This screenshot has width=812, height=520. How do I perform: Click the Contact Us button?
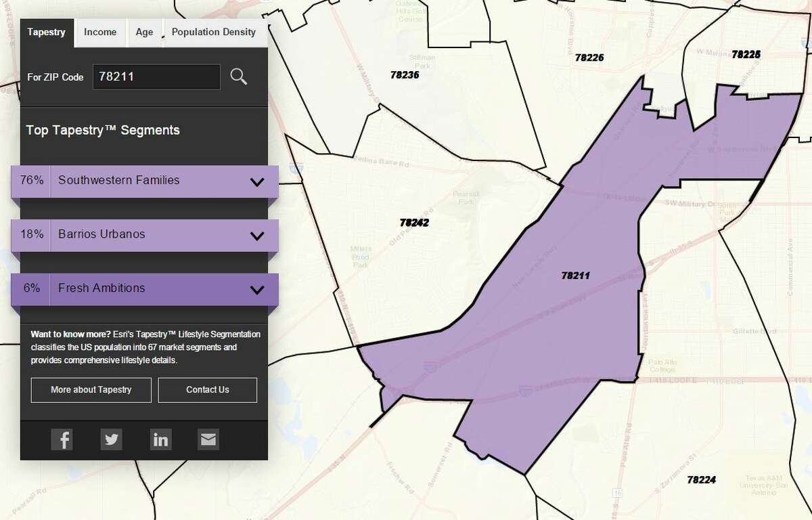click(207, 389)
